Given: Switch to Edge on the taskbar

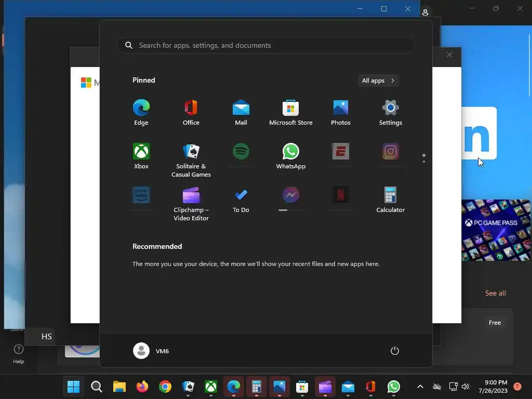Looking at the screenshot, I should click(x=233, y=387).
